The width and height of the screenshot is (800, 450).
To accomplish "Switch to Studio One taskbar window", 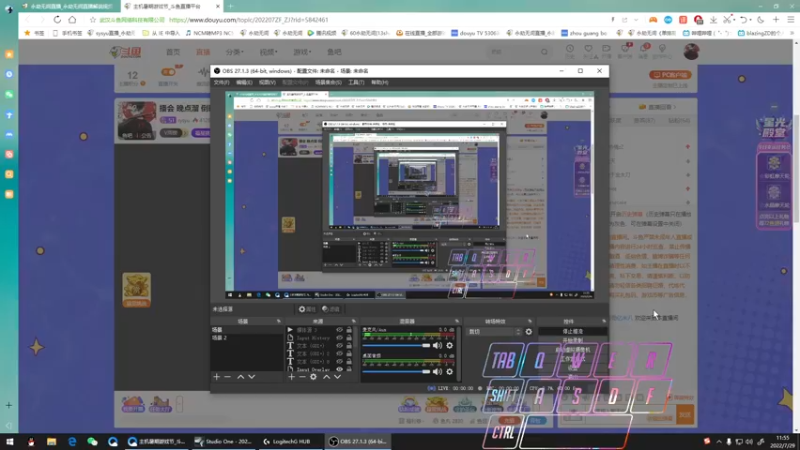I will coord(224,442).
